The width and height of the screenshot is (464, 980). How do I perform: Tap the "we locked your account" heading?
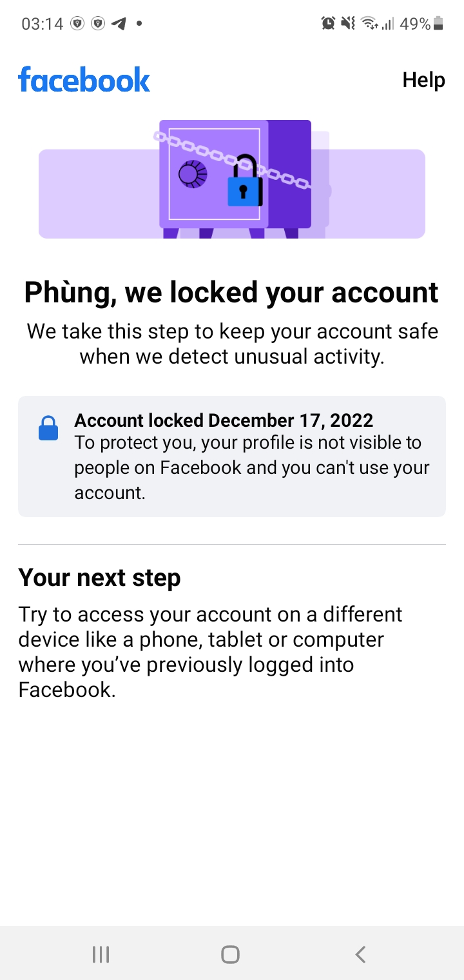click(x=231, y=292)
